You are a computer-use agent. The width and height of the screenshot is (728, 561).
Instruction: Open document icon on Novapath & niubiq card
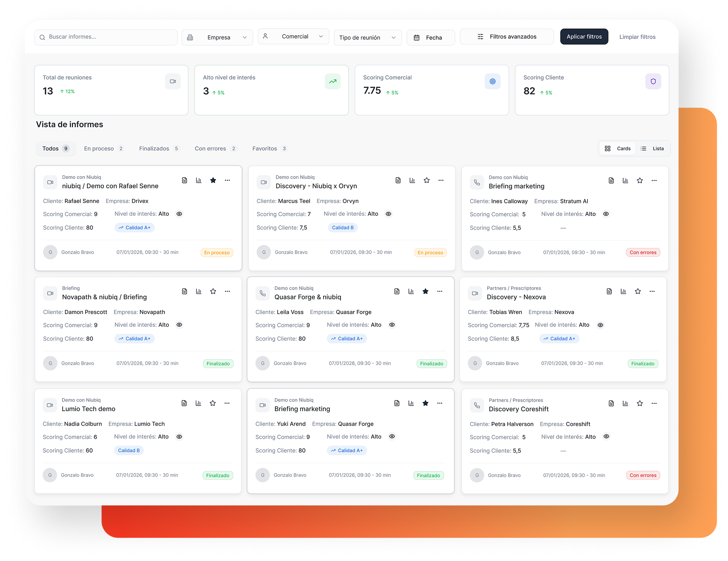pos(184,291)
